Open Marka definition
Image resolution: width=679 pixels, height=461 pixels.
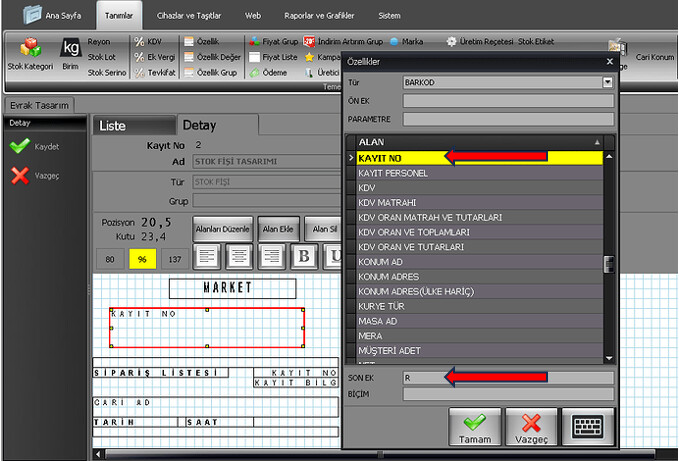(x=406, y=42)
